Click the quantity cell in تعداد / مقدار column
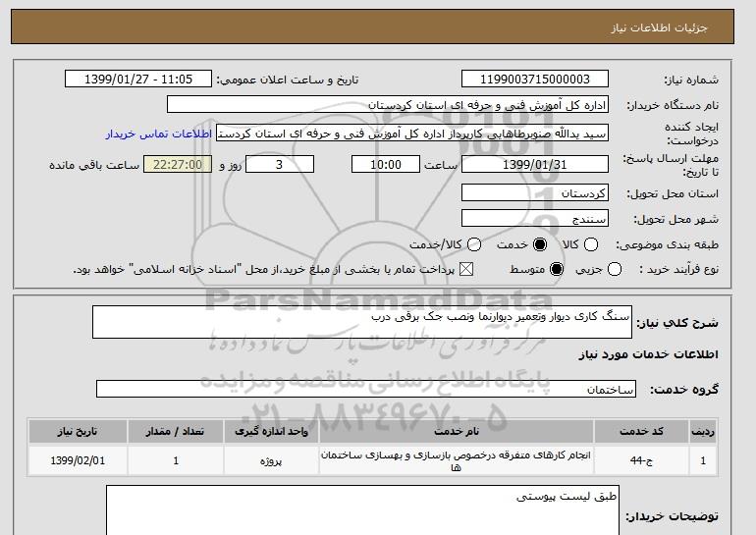This screenshot has width=756, height=535. [x=176, y=460]
